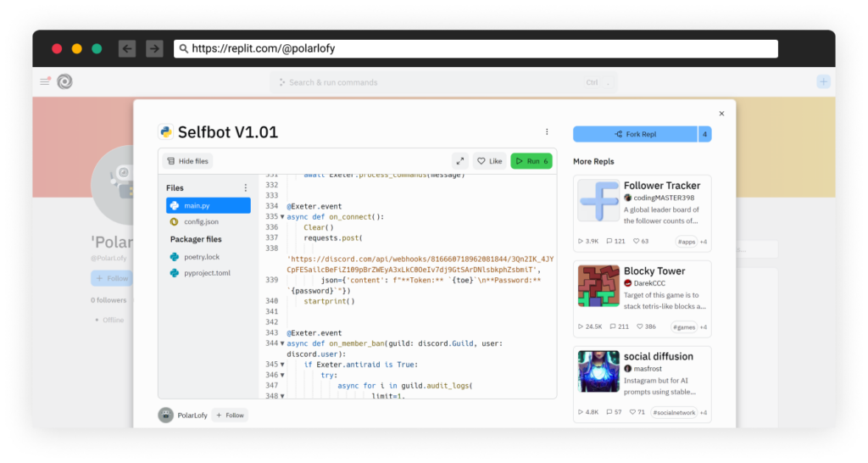The height and width of the screenshot is (463, 868).
Task: Open the Follower Tracker title link
Action: (x=662, y=186)
